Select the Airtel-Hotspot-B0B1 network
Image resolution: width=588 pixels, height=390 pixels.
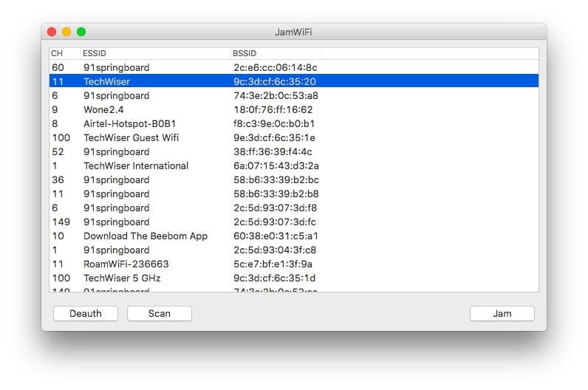(x=294, y=124)
